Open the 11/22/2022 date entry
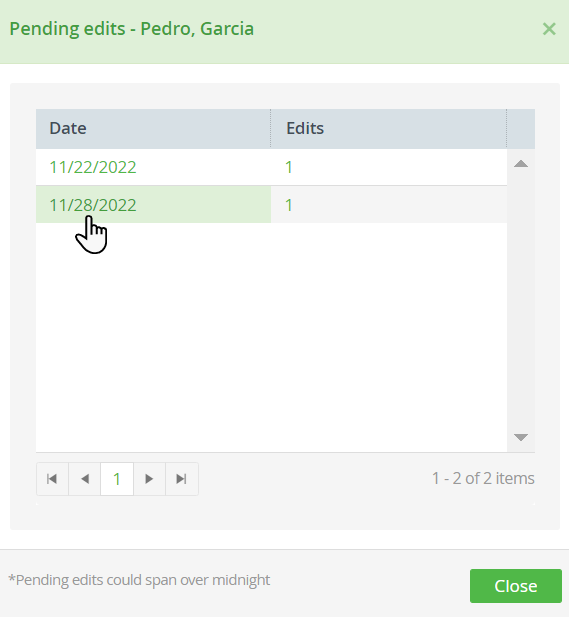The height and width of the screenshot is (617, 569). [93, 167]
